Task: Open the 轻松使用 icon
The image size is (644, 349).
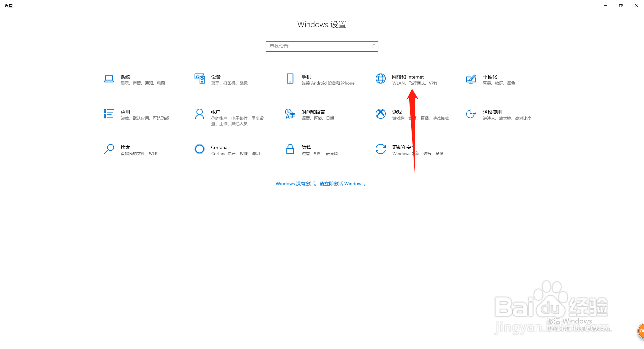Action: 471,114
